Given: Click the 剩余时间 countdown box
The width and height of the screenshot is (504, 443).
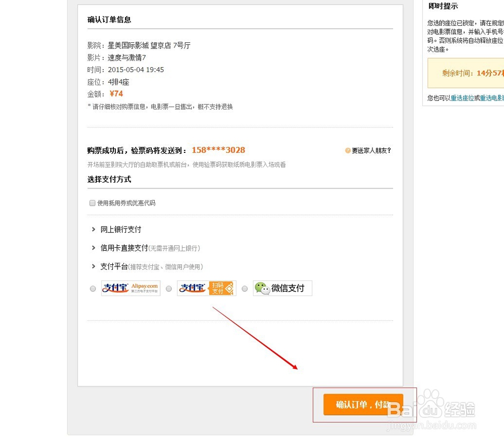Looking at the screenshot, I should pyautogui.click(x=466, y=73).
